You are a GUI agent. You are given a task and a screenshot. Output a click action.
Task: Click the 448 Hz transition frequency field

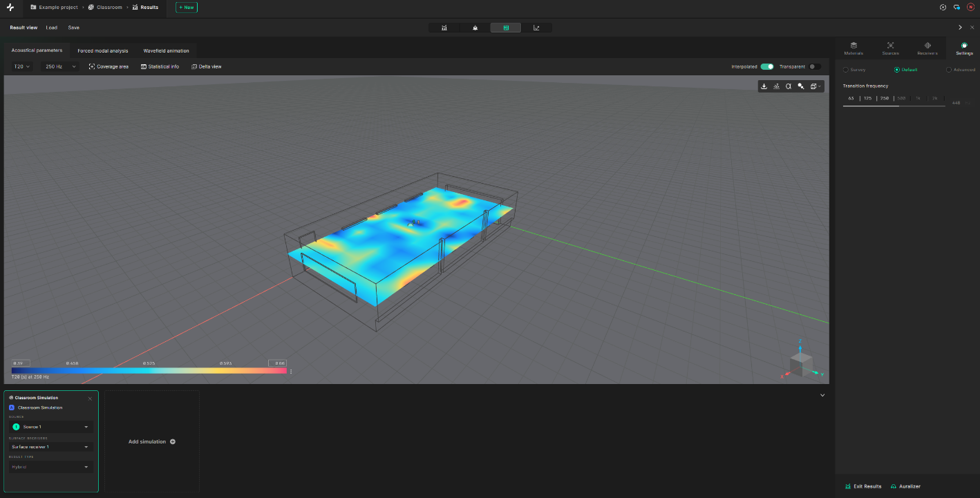tap(960, 102)
